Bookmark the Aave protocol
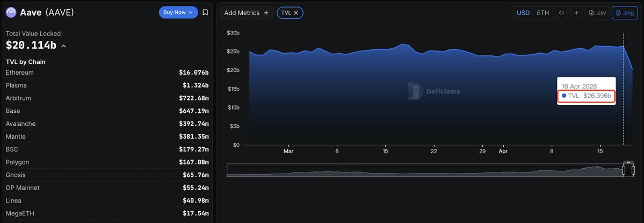The height and width of the screenshot is (223, 644). 205,12
